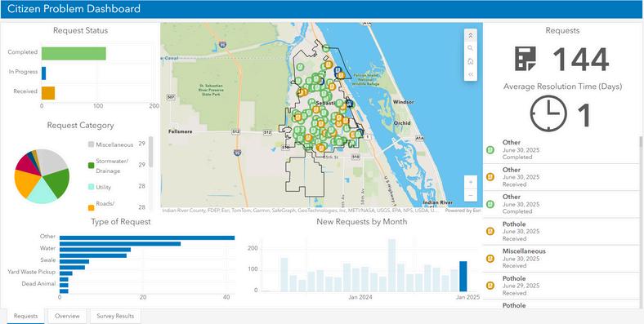
Task: Open first Other request dated June 30, 2025 Completed
Action: click(x=561, y=149)
